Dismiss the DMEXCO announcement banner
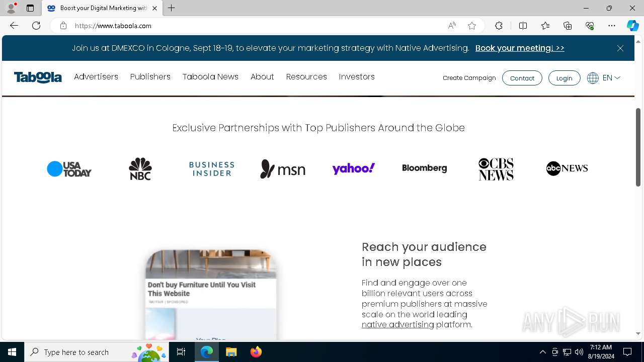This screenshot has height=362, width=644. pyautogui.click(x=620, y=48)
